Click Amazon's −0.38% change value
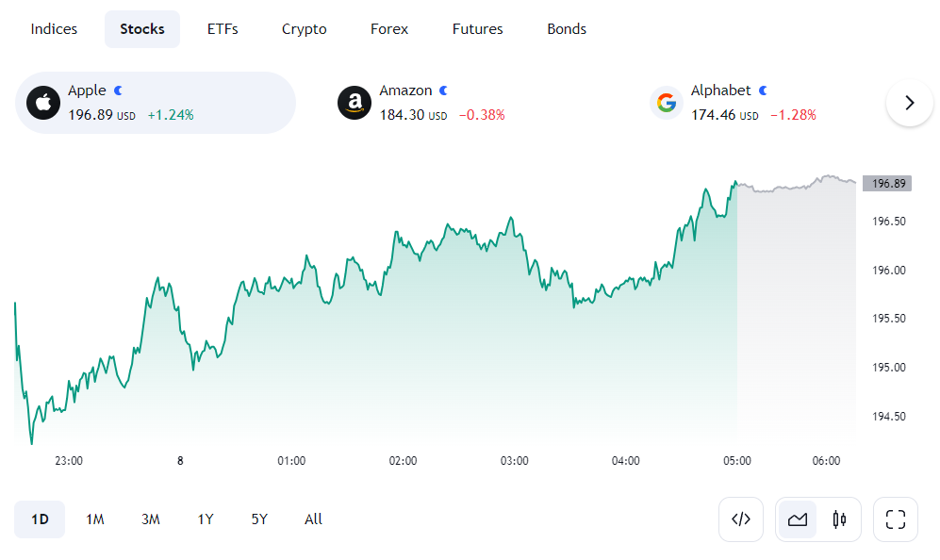This screenshot has height=560, width=940. (482, 115)
